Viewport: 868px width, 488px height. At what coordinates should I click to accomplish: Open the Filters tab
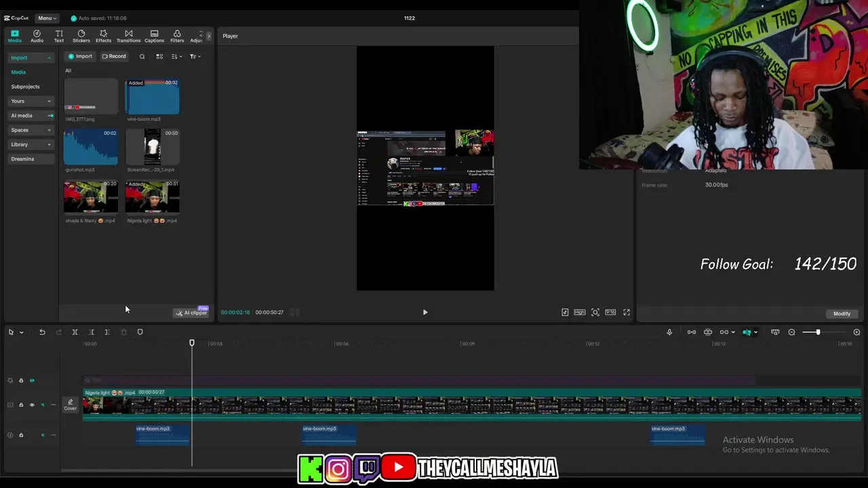(x=177, y=36)
